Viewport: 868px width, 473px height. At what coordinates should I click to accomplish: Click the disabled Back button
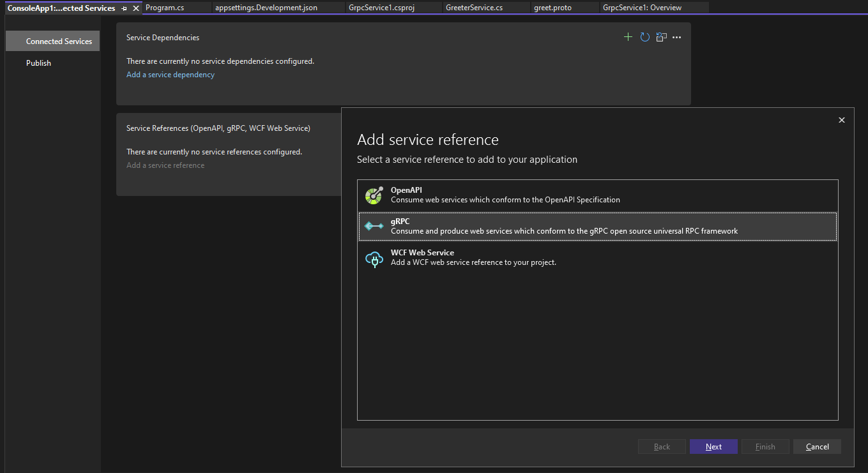[662, 446]
